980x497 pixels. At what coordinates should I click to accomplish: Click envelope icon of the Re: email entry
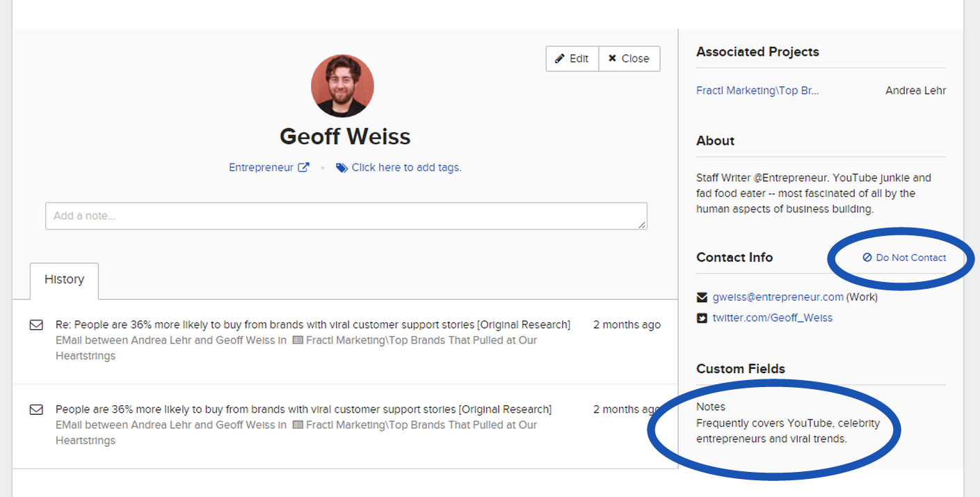[36, 325]
